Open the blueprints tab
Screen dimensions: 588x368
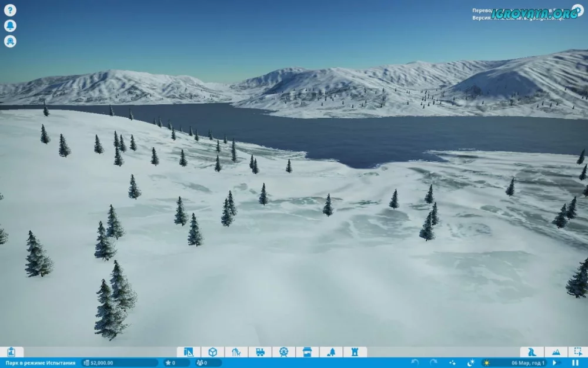(188, 352)
